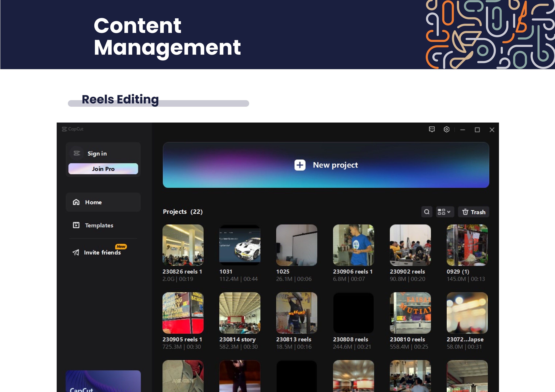Open the feedback message icon
The height and width of the screenshot is (392, 555).
tap(432, 129)
